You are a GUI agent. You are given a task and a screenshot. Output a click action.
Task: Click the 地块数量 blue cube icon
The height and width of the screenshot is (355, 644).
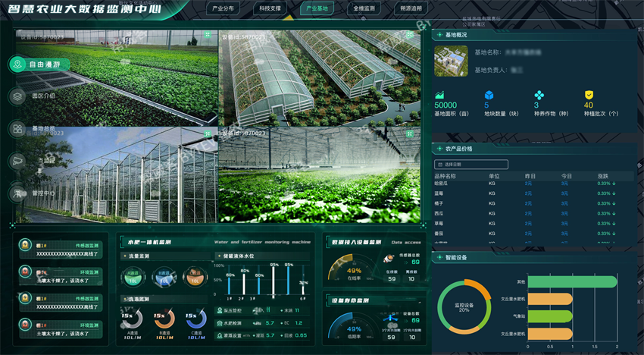pyautogui.click(x=489, y=95)
